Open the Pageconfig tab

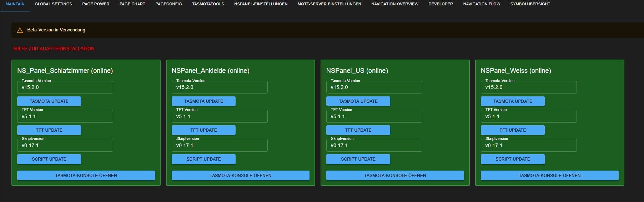click(168, 4)
